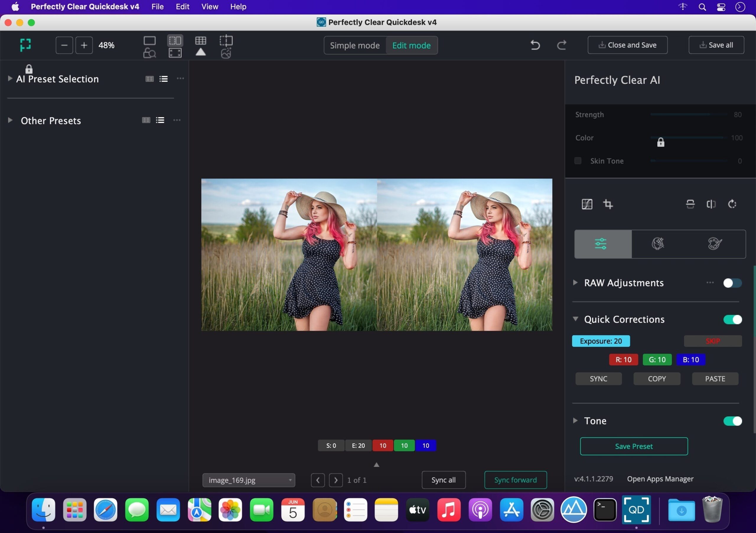Click the undo arrow icon
Screen dimensions: 756x533
point(535,45)
